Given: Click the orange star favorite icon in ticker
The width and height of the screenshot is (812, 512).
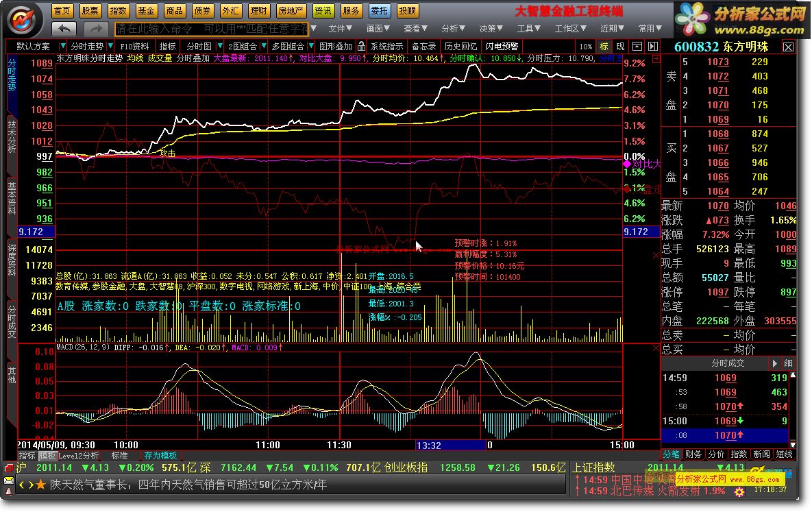Looking at the screenshot, I should click(x=41, y=485).
